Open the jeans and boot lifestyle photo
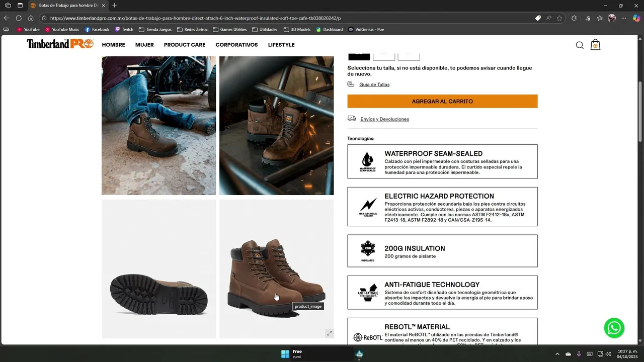Viewport: 644px width, 362px height. [x=158, y=126]
